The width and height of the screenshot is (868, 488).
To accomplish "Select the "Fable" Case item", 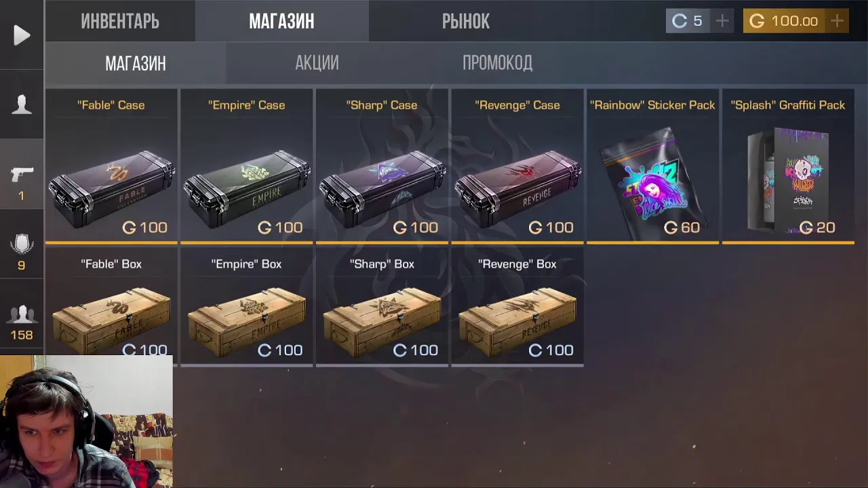I will coord(111,166).
